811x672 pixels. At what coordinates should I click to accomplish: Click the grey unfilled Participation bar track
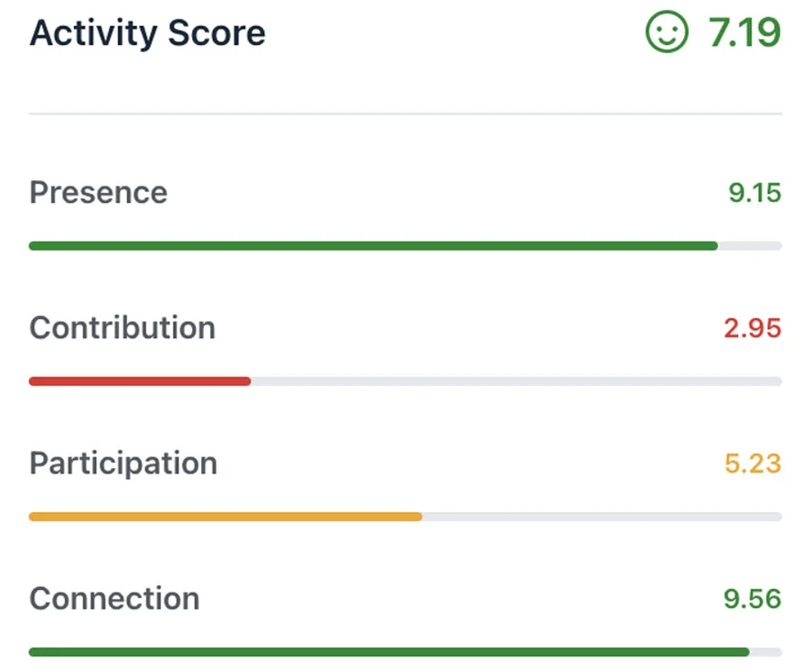pyautogui.click(x=602, y=517)
